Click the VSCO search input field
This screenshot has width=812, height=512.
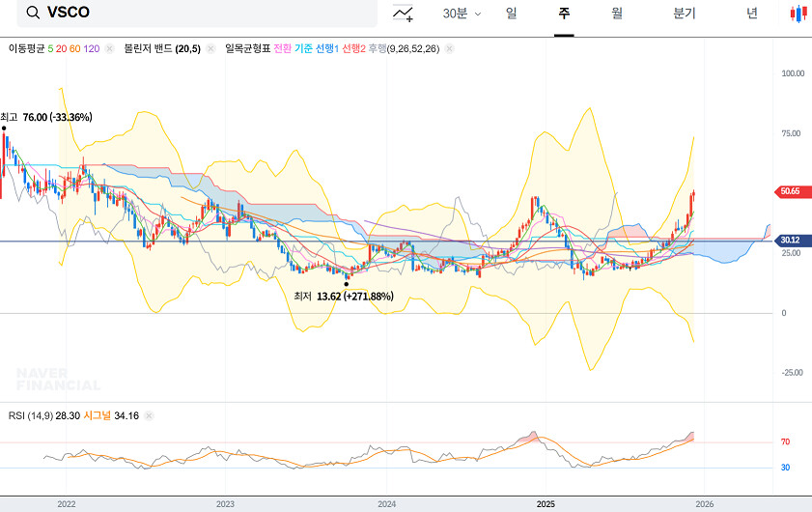coord(197,13)
